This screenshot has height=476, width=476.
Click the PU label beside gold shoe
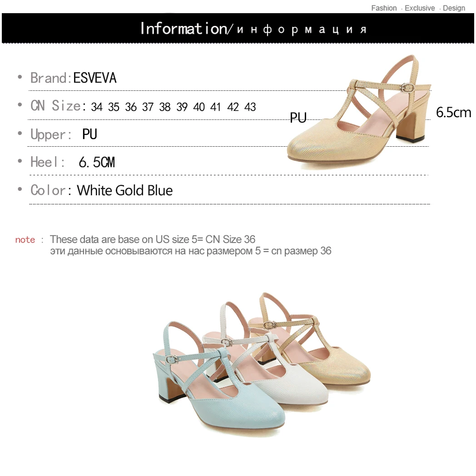(298, 118)
